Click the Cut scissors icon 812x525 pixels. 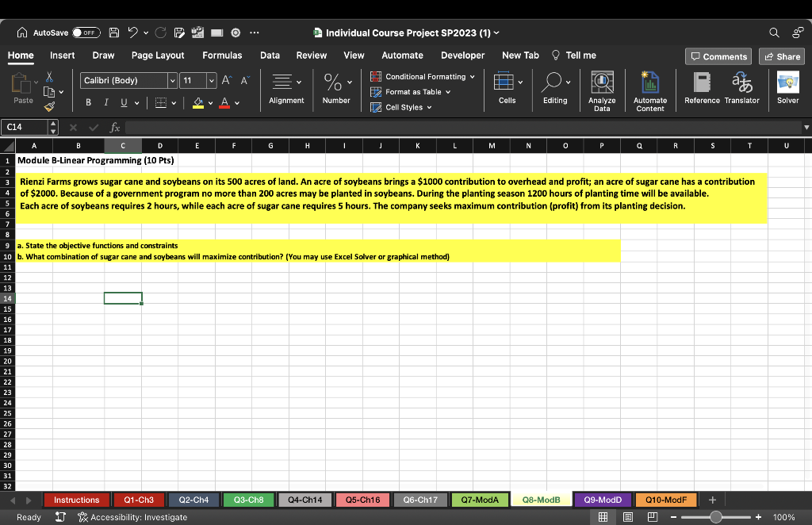(x=49, y=77)
